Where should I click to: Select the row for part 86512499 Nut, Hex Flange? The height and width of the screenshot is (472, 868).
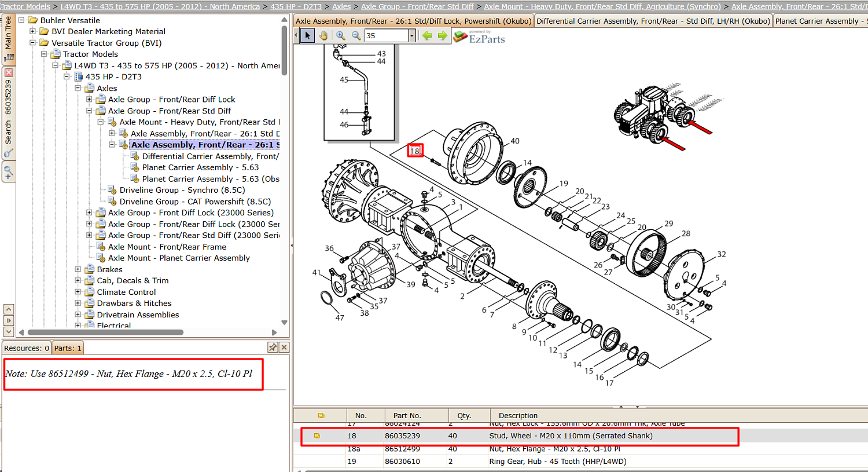pyautogui.click(x=580, y=449)
